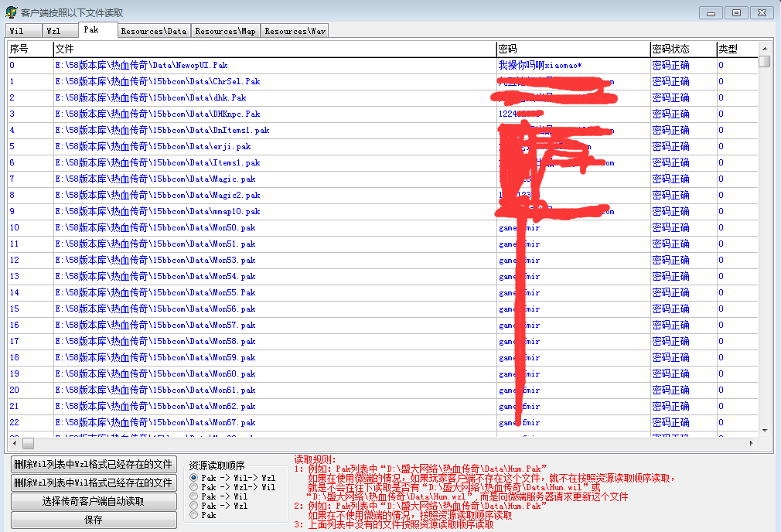Click the 文件 column header
Image resolution: width=781 pixels, height=532 pixels.
[275, 49]
